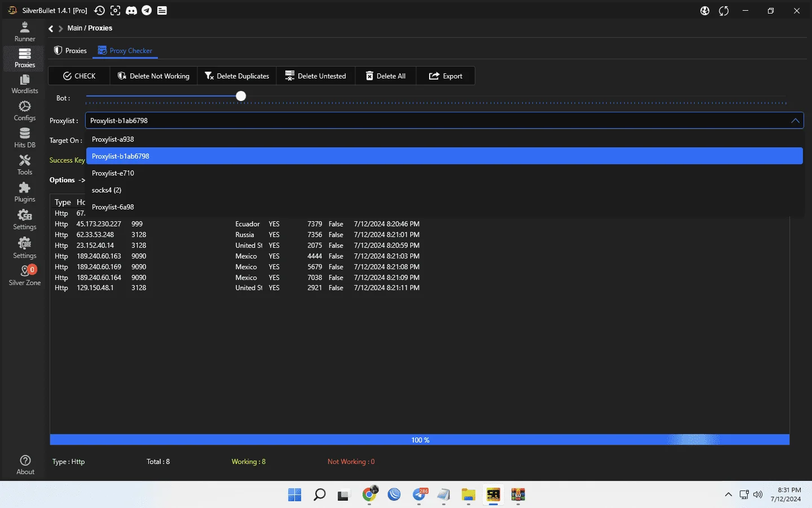This screenshot has width=812, height=508.
Task: Open the volume control in system tray
Action: tap(758, 494)
